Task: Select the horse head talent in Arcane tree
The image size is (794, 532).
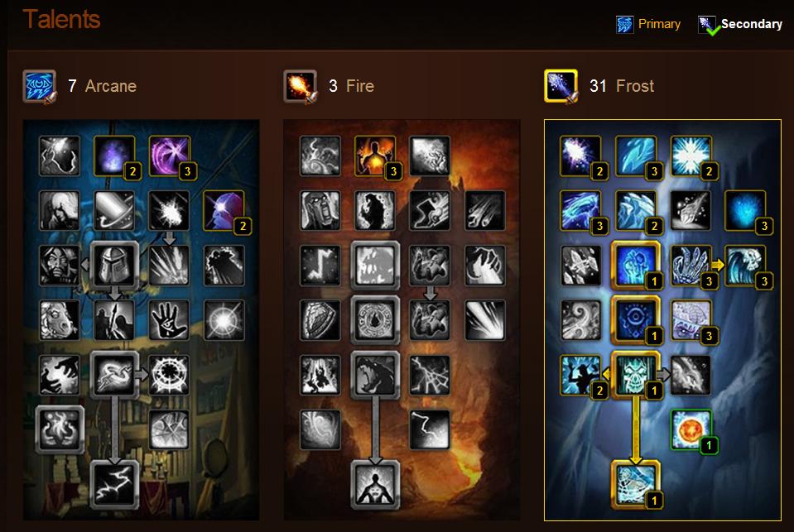Action: [x=60, y=320]
